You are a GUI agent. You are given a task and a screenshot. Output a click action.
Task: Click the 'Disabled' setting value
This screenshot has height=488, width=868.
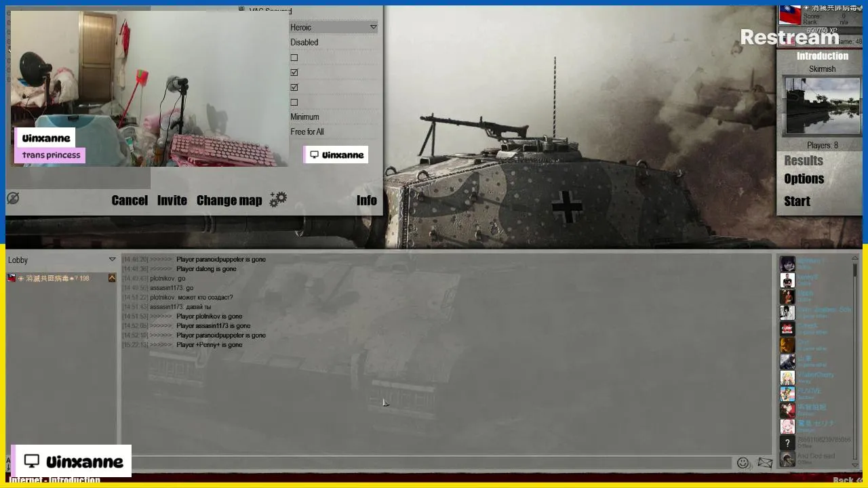coord(304,42)
